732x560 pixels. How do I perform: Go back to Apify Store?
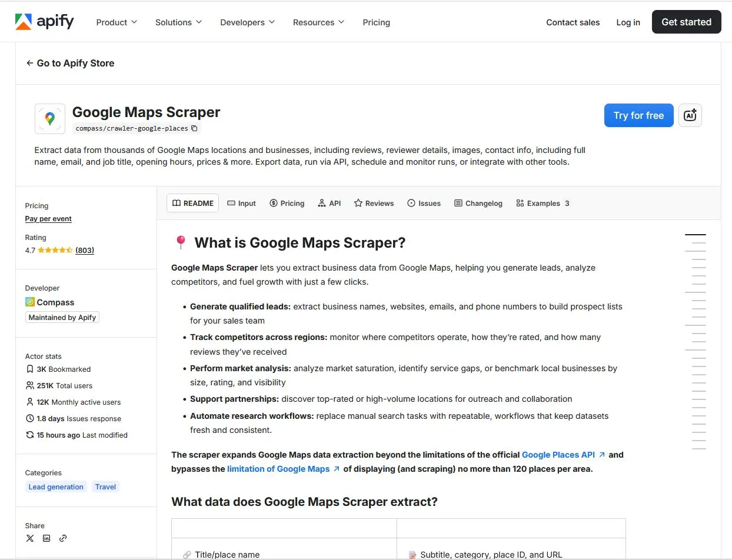click(70, 64)
